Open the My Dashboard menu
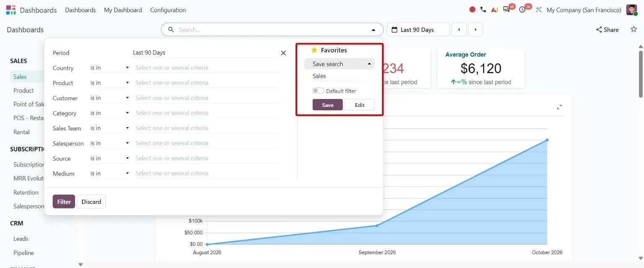 coord(123,10)
